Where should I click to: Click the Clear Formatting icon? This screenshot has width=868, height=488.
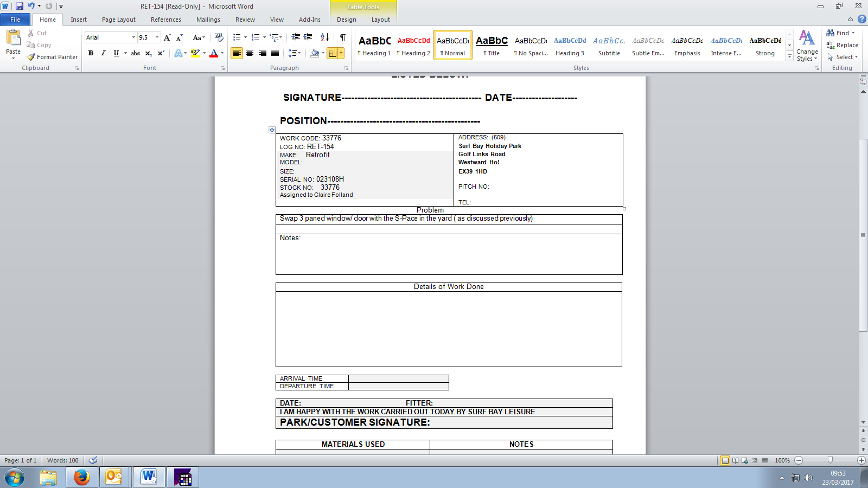pos(219,37)
